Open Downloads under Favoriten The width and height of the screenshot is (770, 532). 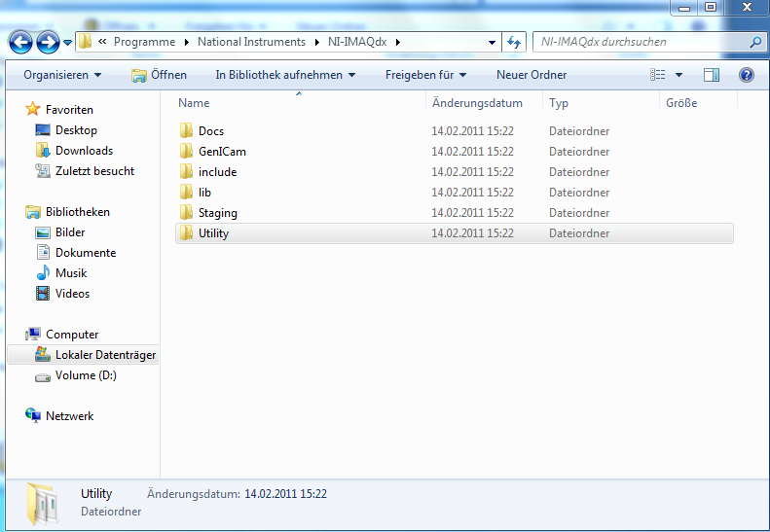click(x=84, y=151)
